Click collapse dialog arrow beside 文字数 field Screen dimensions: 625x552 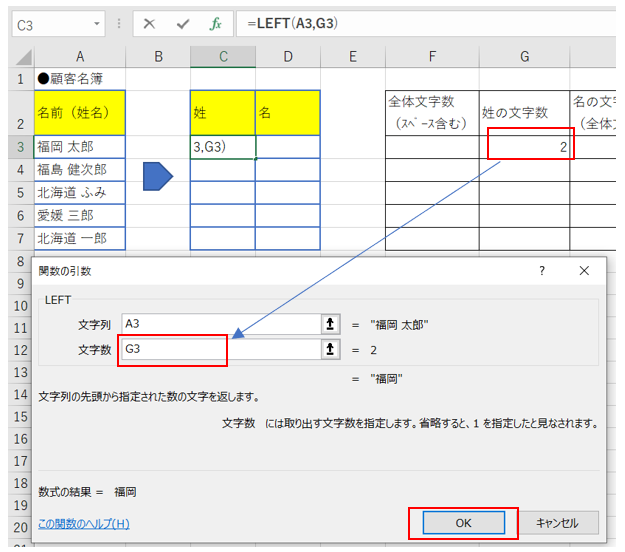click(330, 350)
